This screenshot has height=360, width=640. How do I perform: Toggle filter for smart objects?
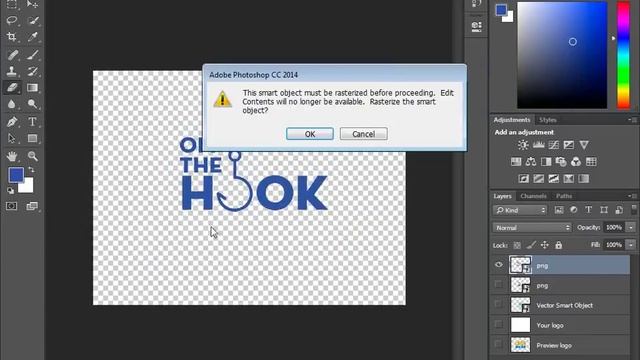pos(619,210)
